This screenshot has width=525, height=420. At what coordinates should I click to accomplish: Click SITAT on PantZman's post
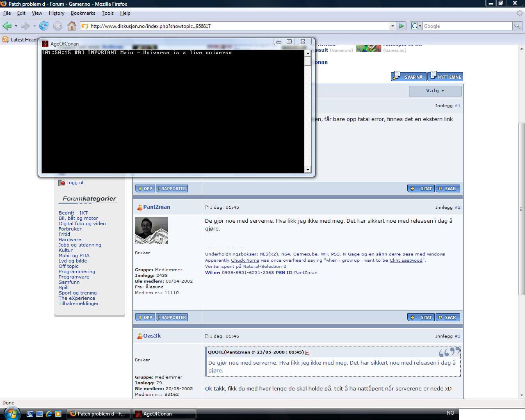click(421, 317)
